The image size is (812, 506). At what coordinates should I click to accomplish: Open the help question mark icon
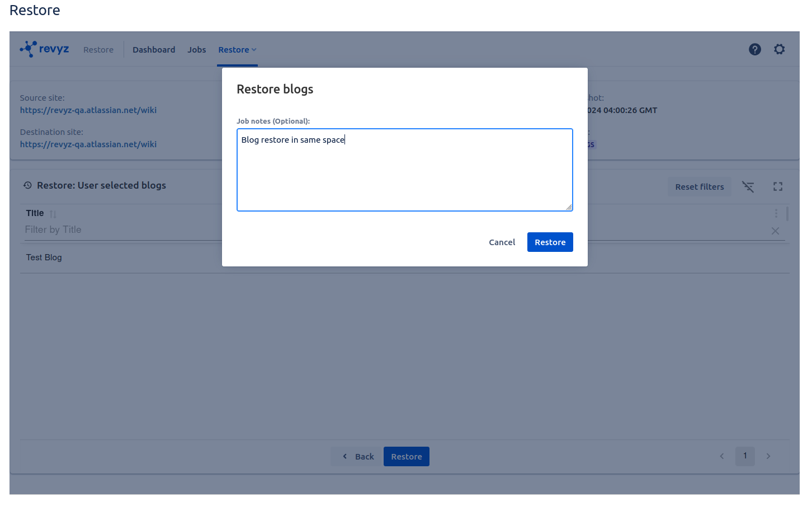754,49
